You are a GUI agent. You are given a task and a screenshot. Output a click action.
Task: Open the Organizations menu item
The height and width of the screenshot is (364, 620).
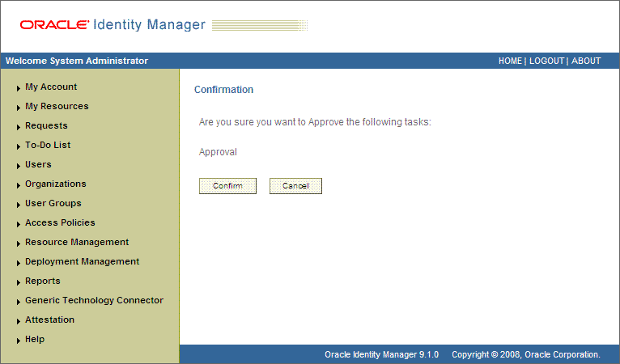click(56, 184)
